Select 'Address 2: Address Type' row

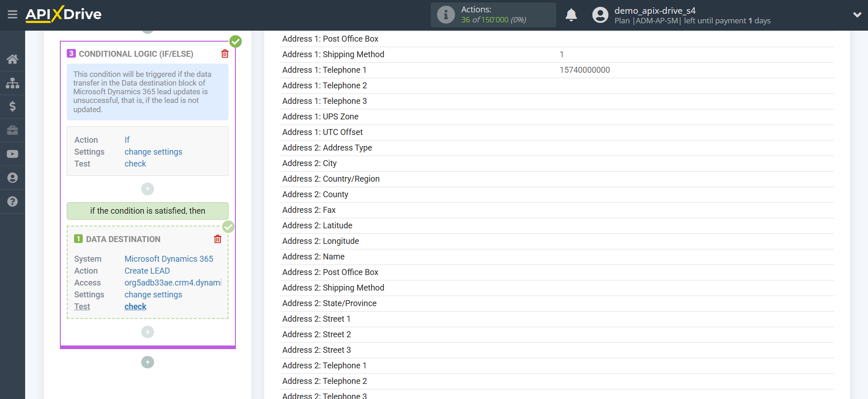pyautogui.click(x=557, y=148)
